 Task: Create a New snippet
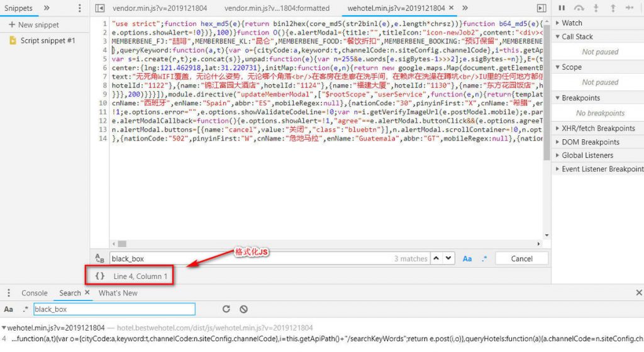pos(34,25)
